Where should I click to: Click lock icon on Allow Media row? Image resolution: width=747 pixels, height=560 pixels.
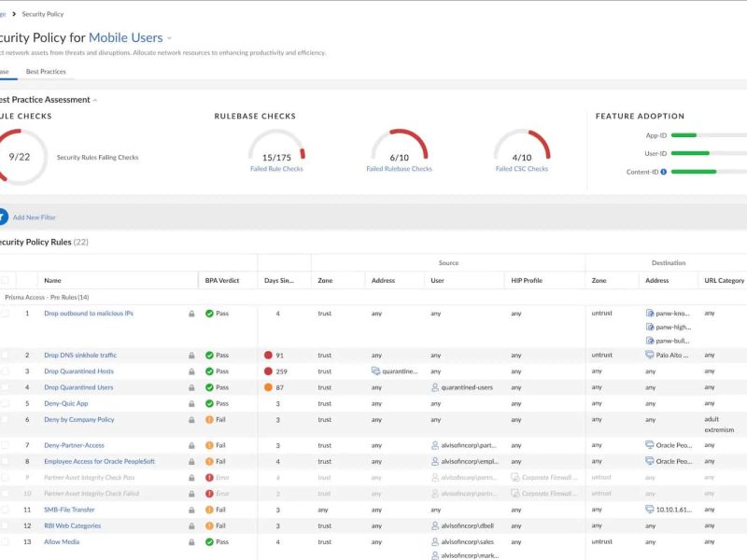[x=191, y=542]
